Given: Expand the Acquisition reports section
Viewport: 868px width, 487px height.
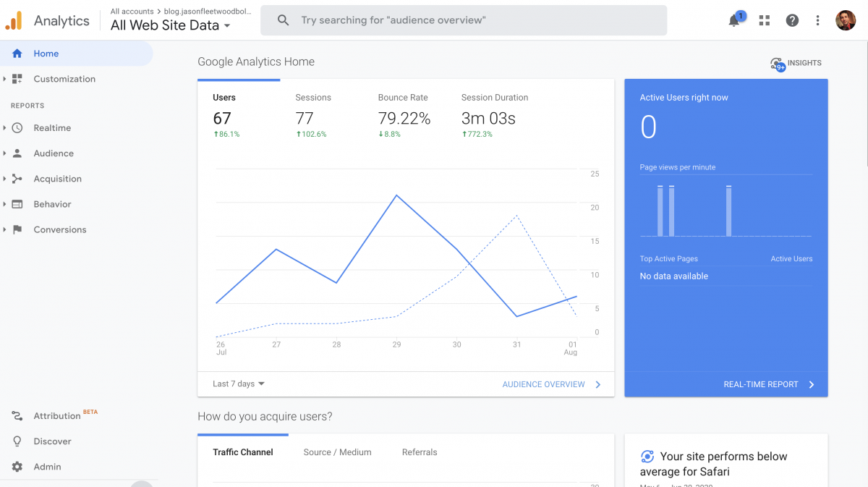Looking at the screenshot, I should coord(4,179).
